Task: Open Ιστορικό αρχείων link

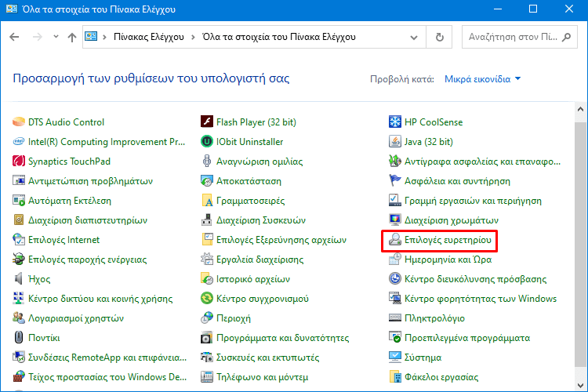Action: (253, 279)
